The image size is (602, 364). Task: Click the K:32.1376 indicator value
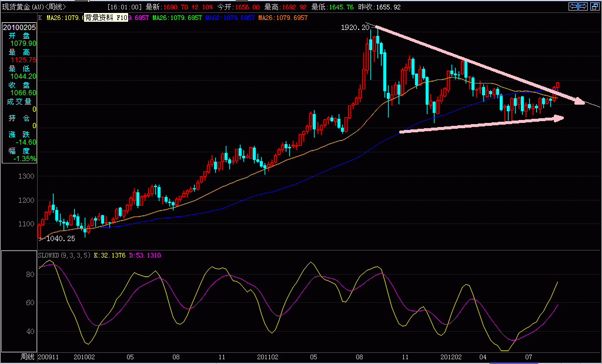click(x=109, y=255)
